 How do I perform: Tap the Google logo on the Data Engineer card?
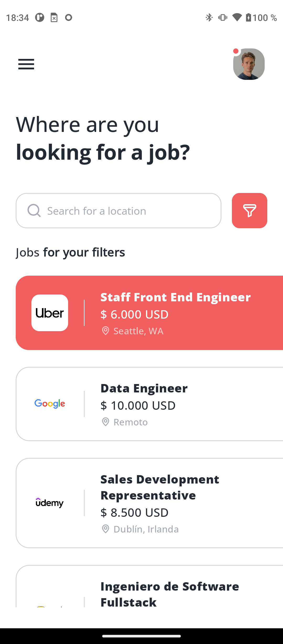tap(49, 404)
